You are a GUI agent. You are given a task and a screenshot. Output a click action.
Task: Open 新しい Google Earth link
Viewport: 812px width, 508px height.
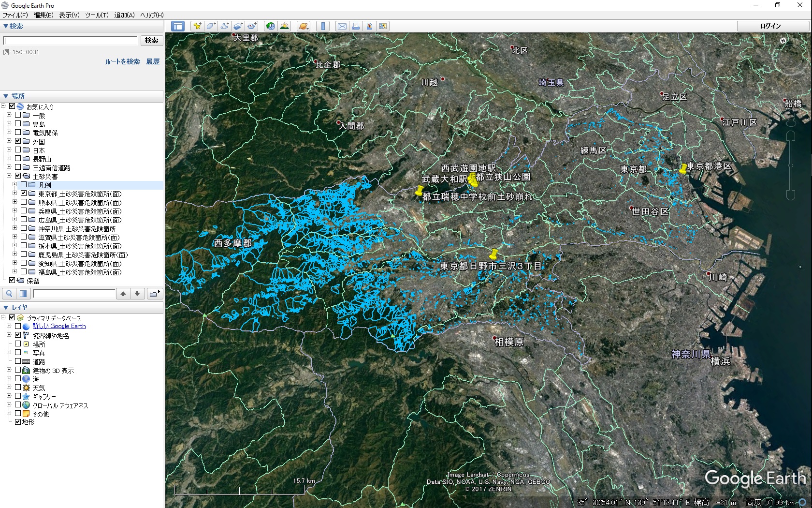(x=59, y=326)
